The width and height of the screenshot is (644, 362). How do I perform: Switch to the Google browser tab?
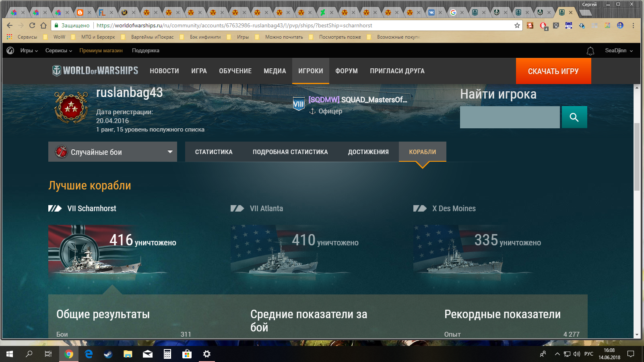tap(453, 12)
